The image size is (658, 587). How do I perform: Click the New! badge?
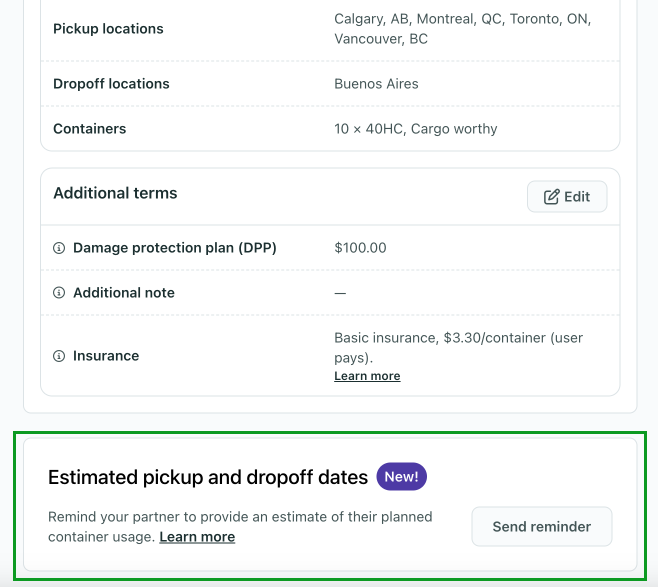click(402, 477)
